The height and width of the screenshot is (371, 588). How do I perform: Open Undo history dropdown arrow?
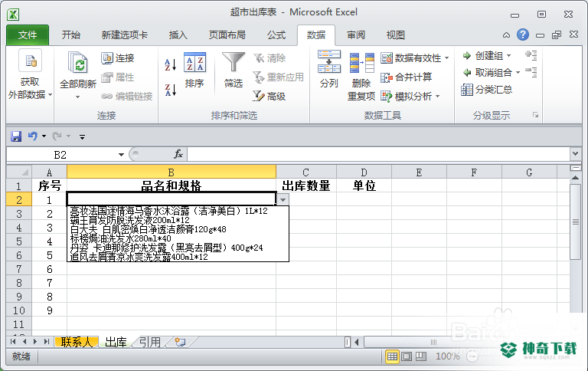44,136
